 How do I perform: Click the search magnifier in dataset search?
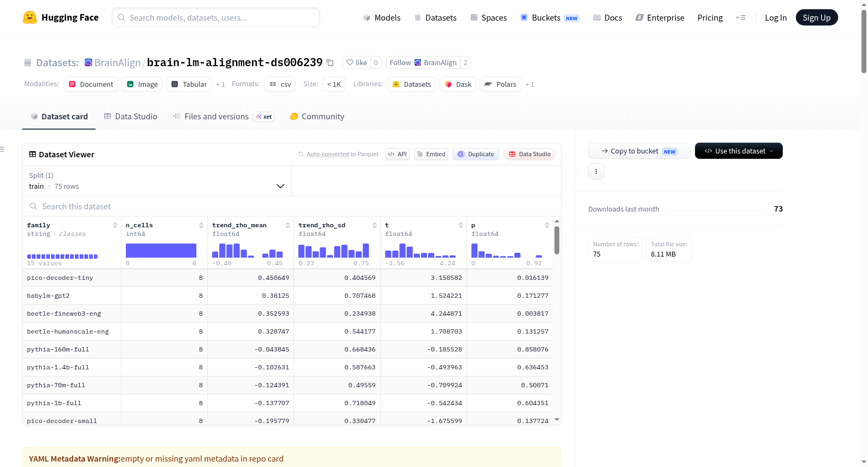pyautogui.click(x=34, y=207)
